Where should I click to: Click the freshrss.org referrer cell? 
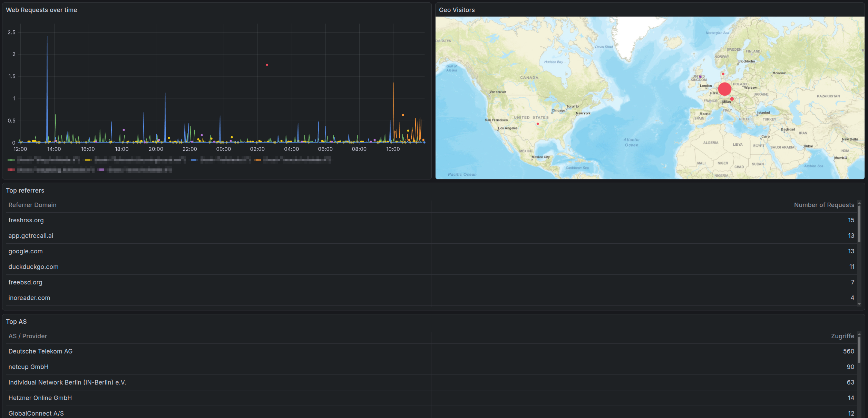26,220
